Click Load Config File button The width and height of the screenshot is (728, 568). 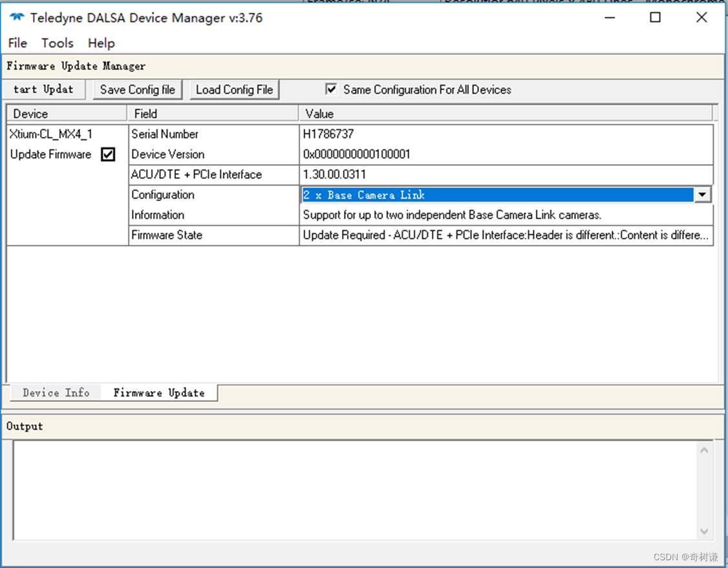coord(235,90)
